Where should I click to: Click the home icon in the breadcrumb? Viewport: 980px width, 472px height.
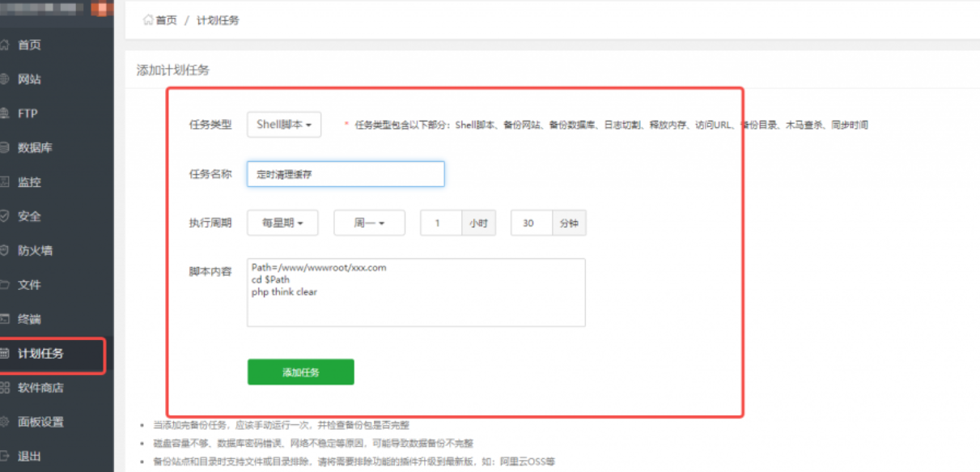point(148,20)
